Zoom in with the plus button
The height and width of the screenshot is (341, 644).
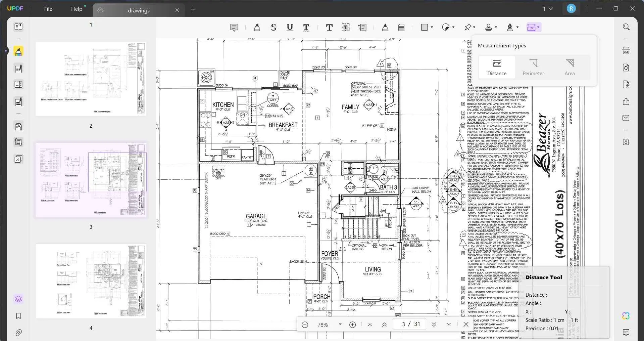click(352, 325)
